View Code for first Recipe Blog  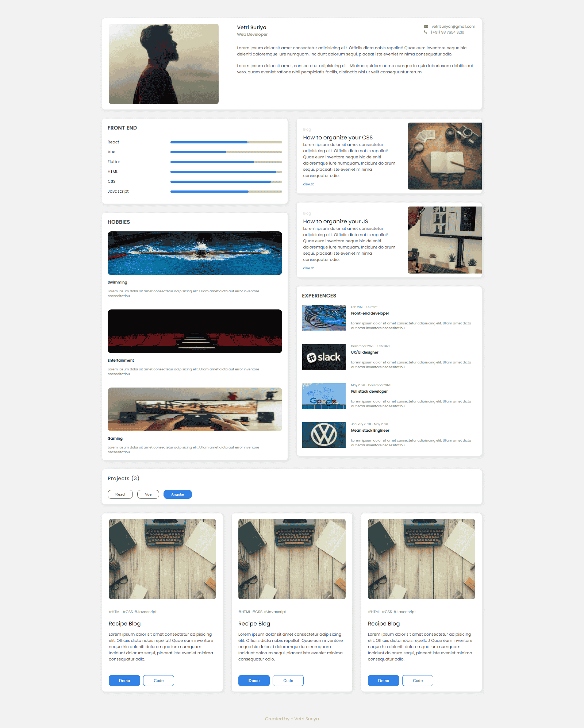(158, 681)
